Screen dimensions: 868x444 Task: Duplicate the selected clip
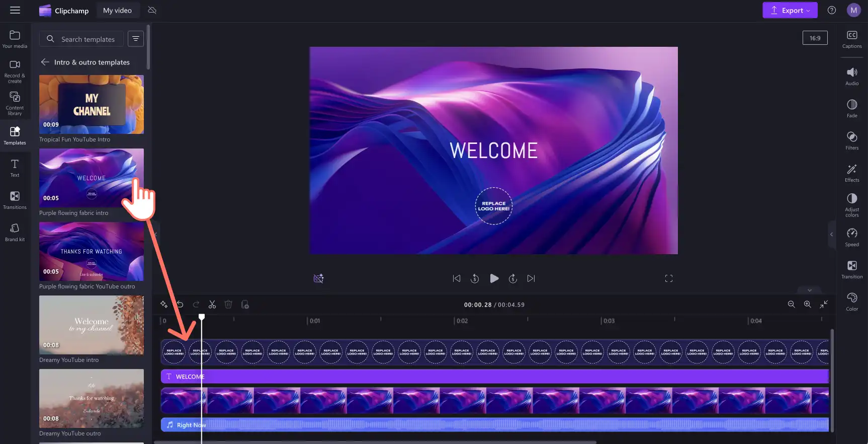(245, 304)
